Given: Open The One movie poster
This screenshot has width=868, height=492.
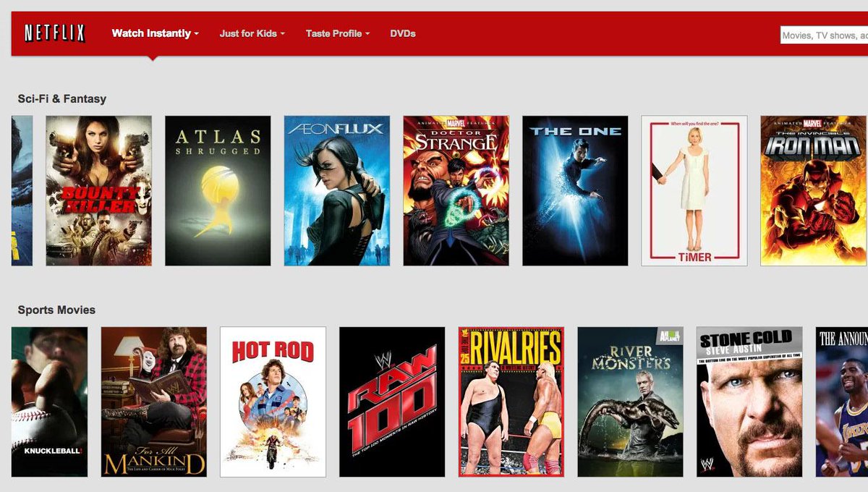Looking at the screenshot, I should coord(575,191).
